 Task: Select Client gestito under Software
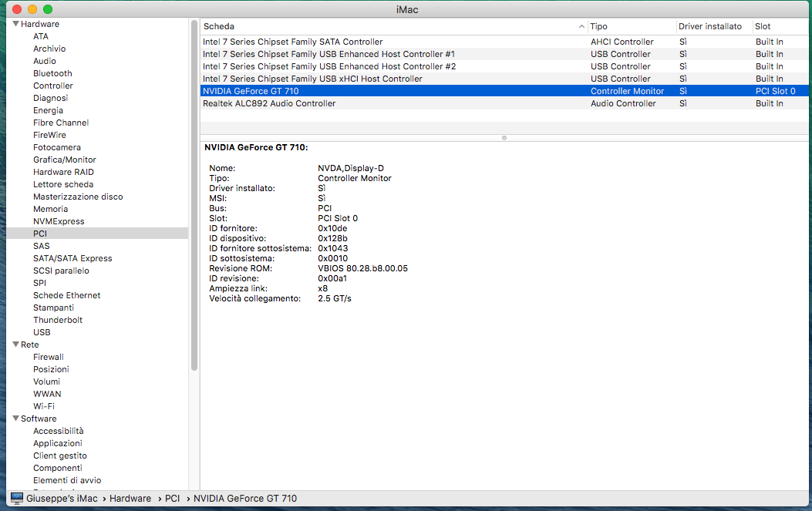pos(60,456)
